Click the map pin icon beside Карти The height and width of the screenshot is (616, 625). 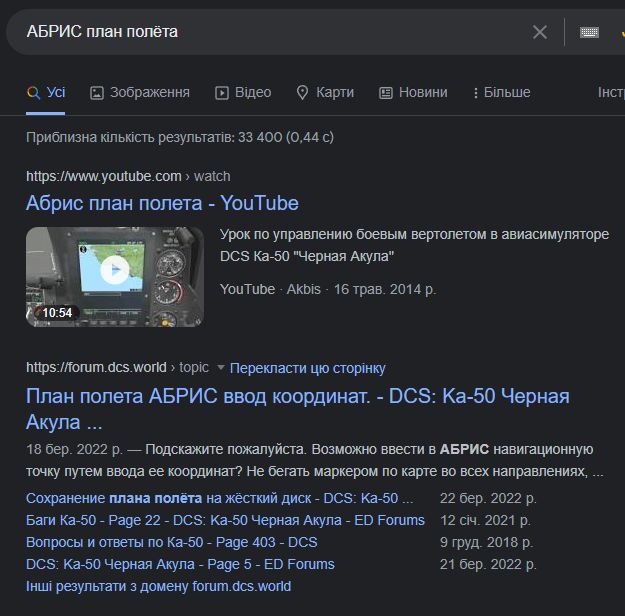click(303, 92)
